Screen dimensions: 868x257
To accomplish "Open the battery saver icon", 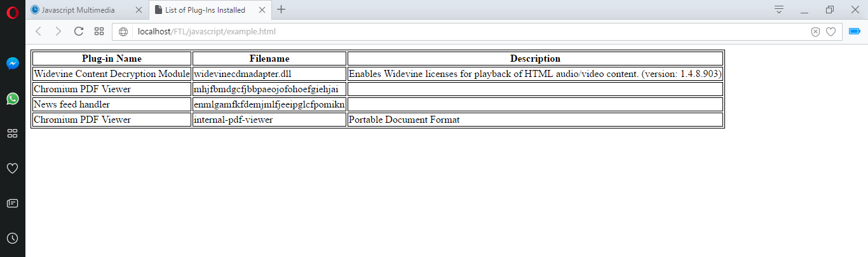I will (x=855, y=31).
